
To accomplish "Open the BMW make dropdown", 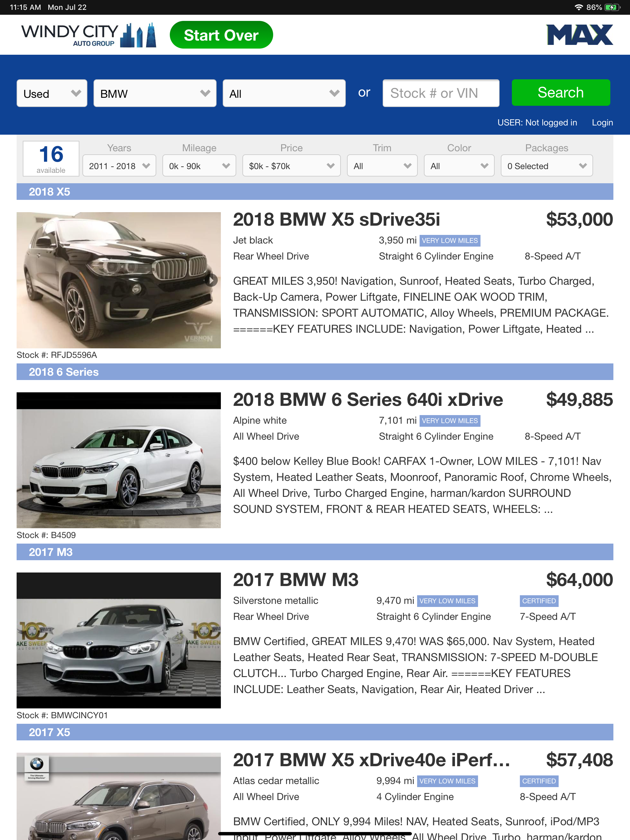I will (x=155, y=93).
